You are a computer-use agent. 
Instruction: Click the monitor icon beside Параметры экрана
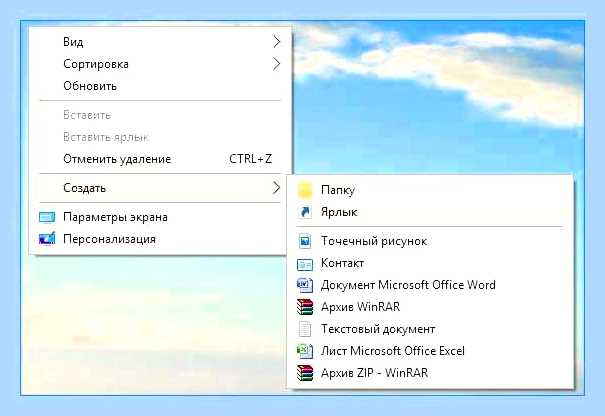47,217
